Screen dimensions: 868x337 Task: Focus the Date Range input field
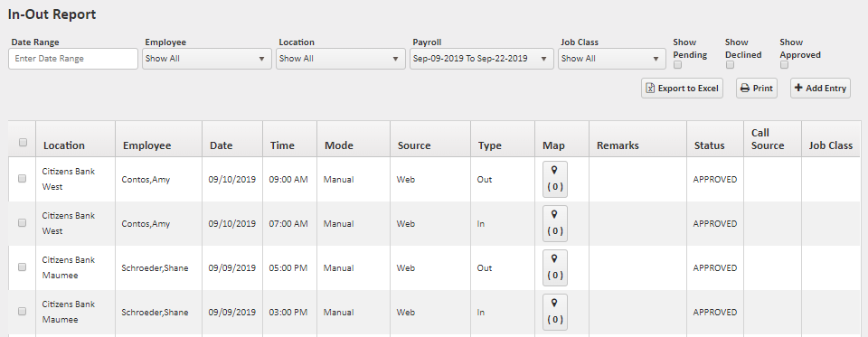[73, 59]
